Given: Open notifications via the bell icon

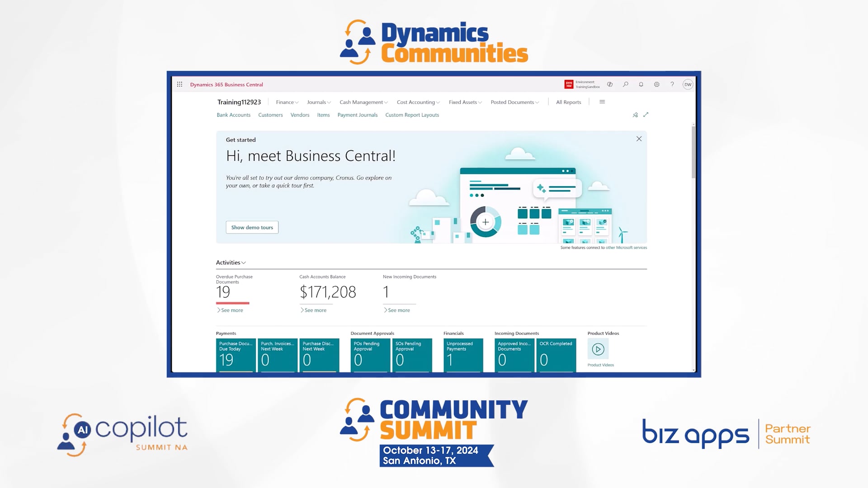Looking at the screenshot, I should click(641, 84).
